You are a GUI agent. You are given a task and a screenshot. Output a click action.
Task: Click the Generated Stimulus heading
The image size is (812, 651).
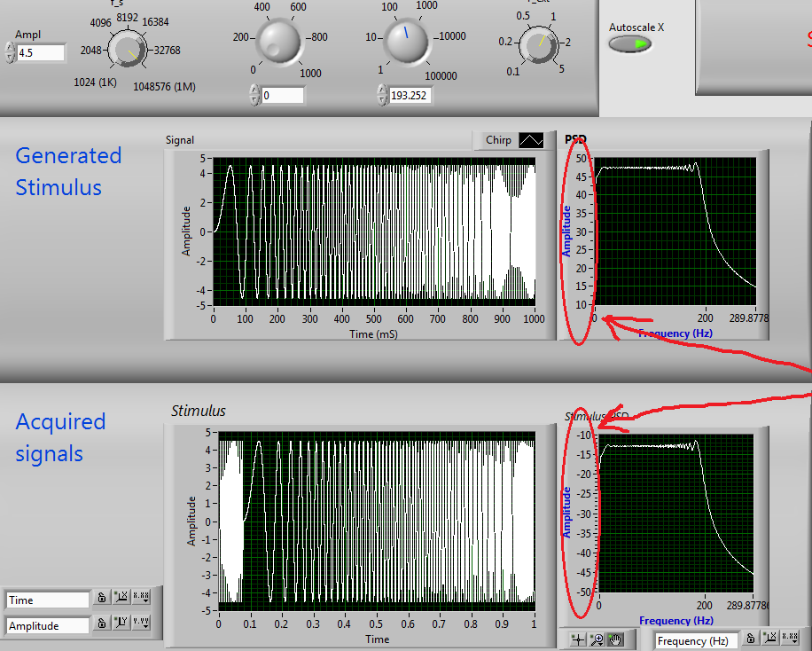pyautogui.click(x=68, y=171)
